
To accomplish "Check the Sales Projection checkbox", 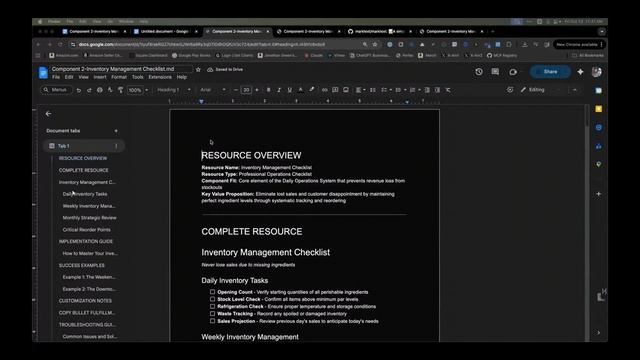I will pyautogui.click(x=212, y=321).
